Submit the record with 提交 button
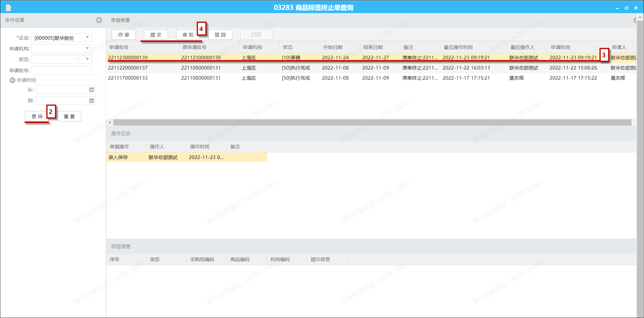Image resolution: width=644 pixels, height=318 pixels. click(156, 35)
